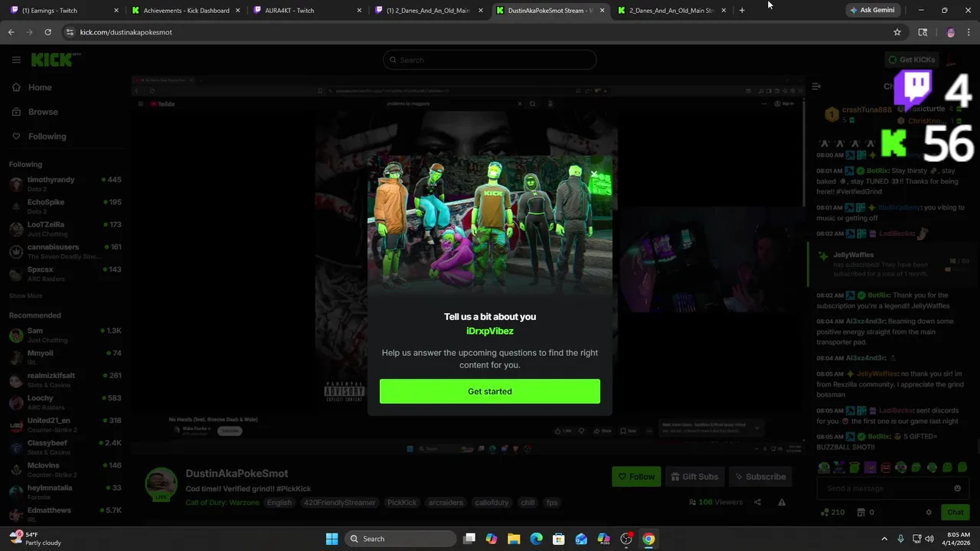Click the 210 channel points icon

[x=825, y=512]
